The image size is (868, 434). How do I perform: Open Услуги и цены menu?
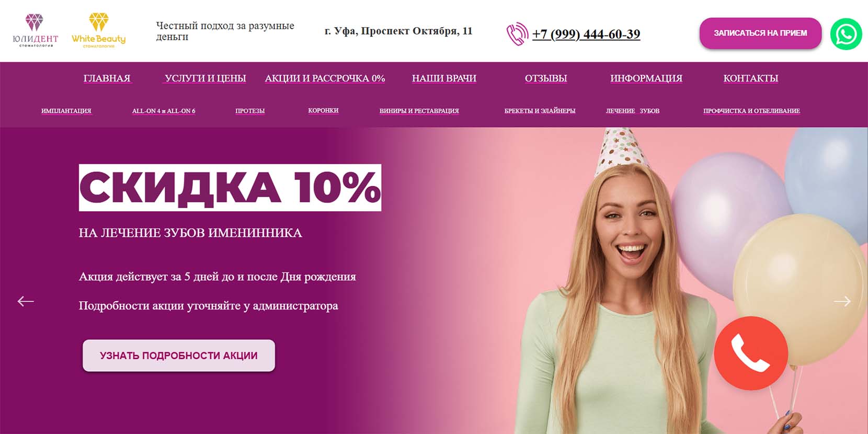pos(205,78)
